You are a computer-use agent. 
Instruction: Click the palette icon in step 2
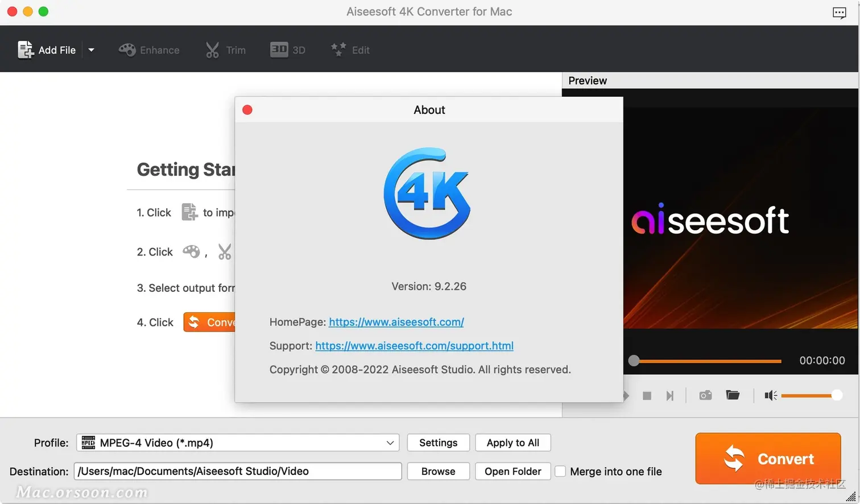click(x=191, y=251)
